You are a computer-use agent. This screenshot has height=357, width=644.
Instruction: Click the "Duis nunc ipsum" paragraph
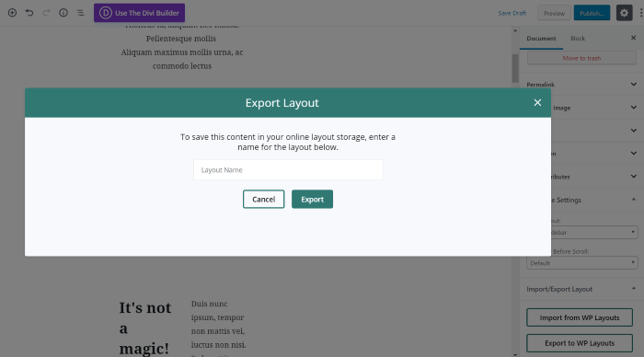click(219, 328)
